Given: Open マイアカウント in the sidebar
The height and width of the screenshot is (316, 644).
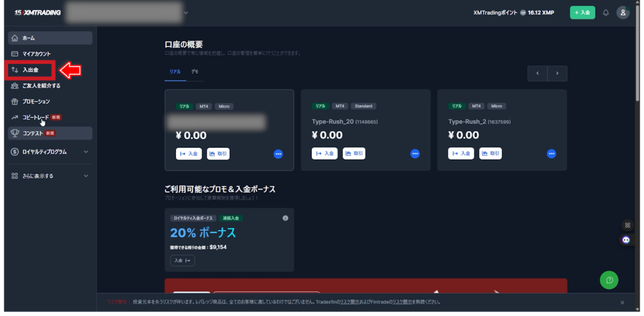Looking at the screenshot, I should pyautogui.click(x=36, y=54).
